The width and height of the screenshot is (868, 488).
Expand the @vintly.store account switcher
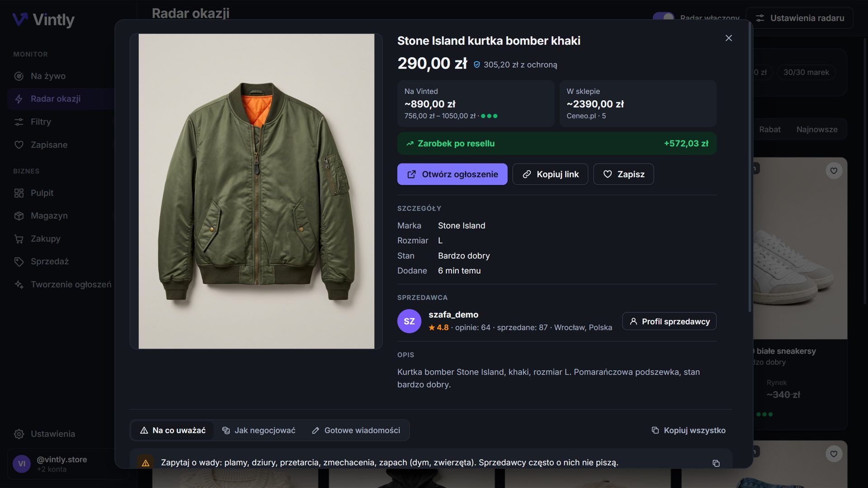61,464
